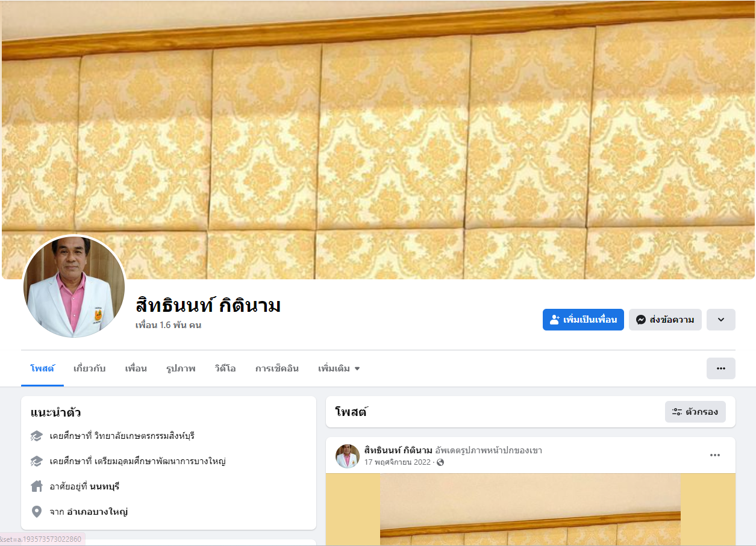Screen dimensions: 756x546
Task: Click the add friend person icon
Action: click(555, 320)
